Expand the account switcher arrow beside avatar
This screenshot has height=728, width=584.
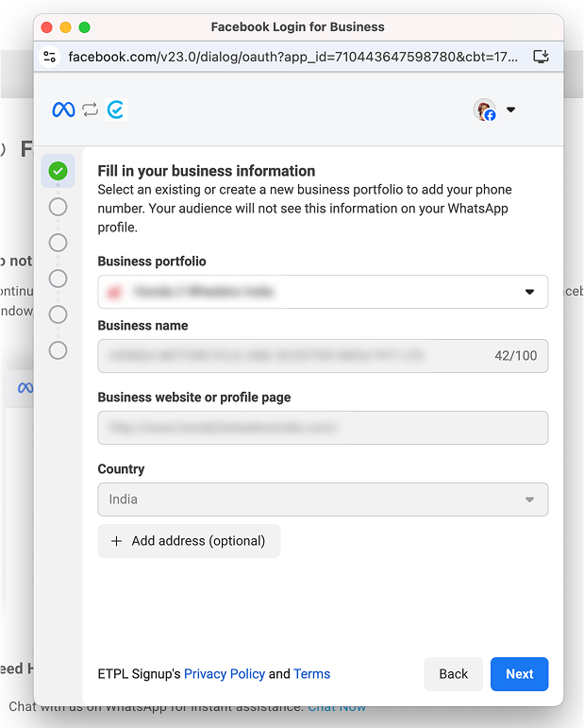[511, 110]
